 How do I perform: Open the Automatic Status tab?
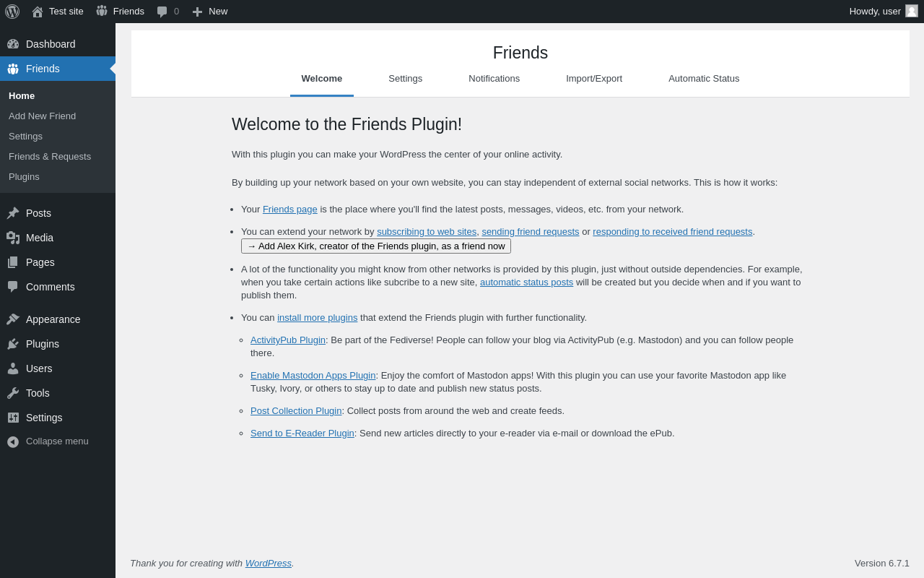click(x=704, y=79)
